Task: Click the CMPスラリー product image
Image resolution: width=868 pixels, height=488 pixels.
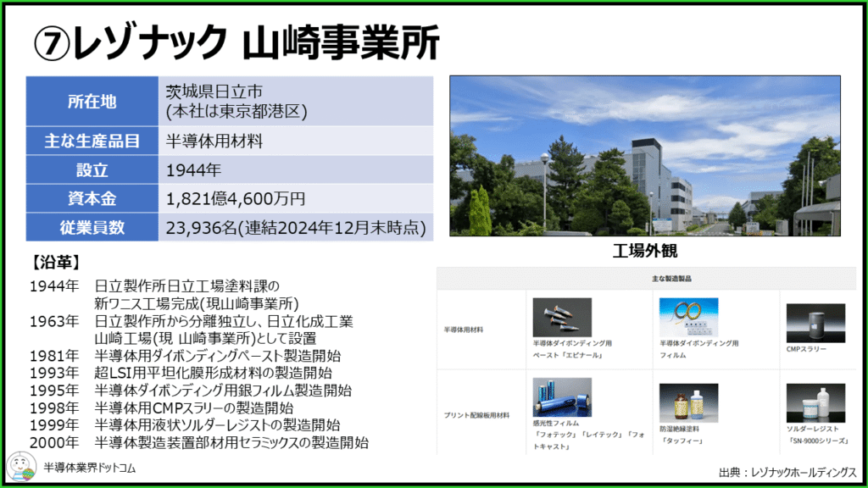Action: 815,322
